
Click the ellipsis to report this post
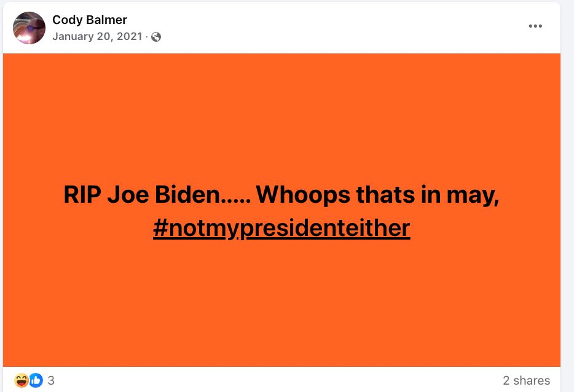pyautogui.click(x=536, y=26)
